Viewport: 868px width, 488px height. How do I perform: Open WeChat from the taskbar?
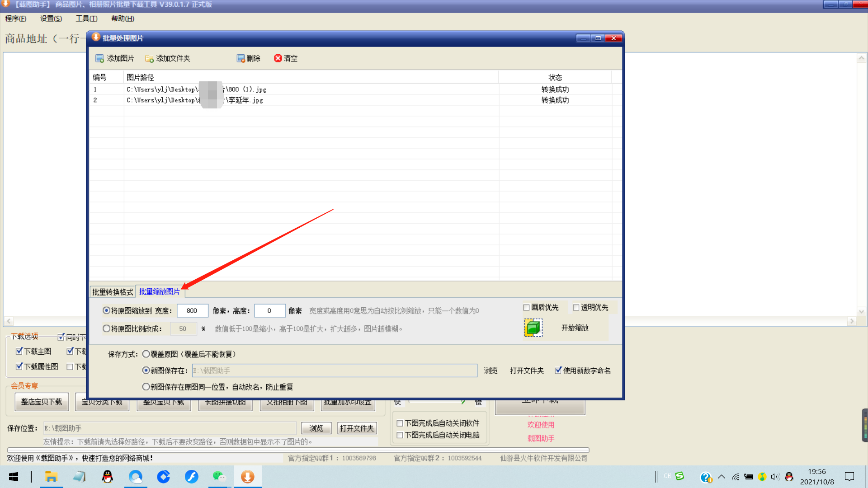tap(219, 477)
